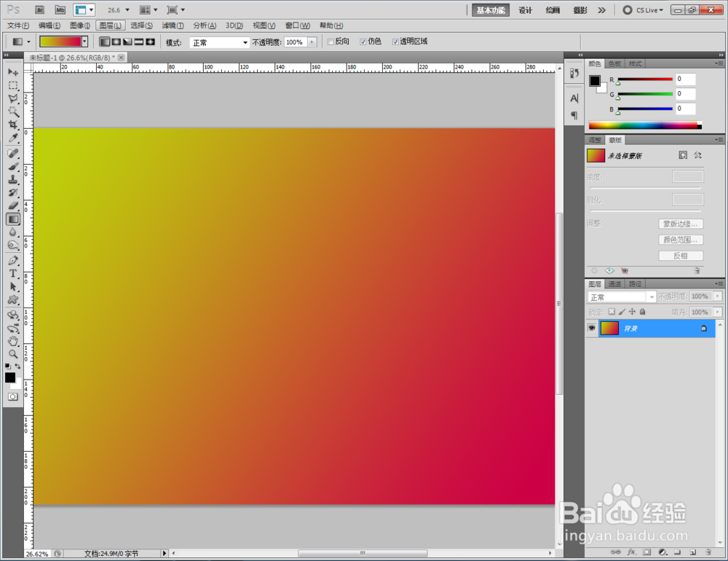Select the Horizontal Type tool
The image size is (728, 561).
point(13,274)
